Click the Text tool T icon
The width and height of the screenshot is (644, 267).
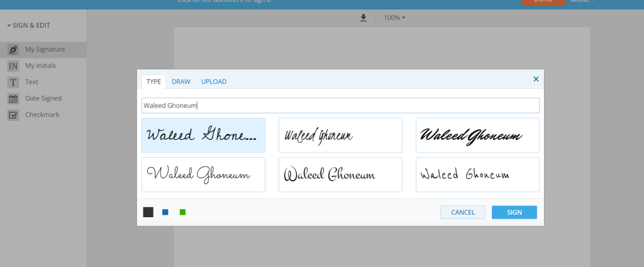point(13,82)
